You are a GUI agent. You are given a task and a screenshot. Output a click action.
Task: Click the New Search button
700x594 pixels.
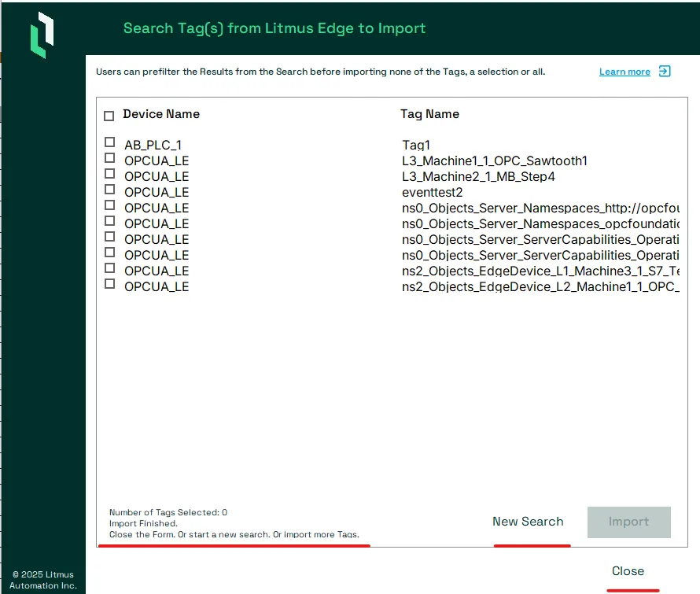[528, 522]
